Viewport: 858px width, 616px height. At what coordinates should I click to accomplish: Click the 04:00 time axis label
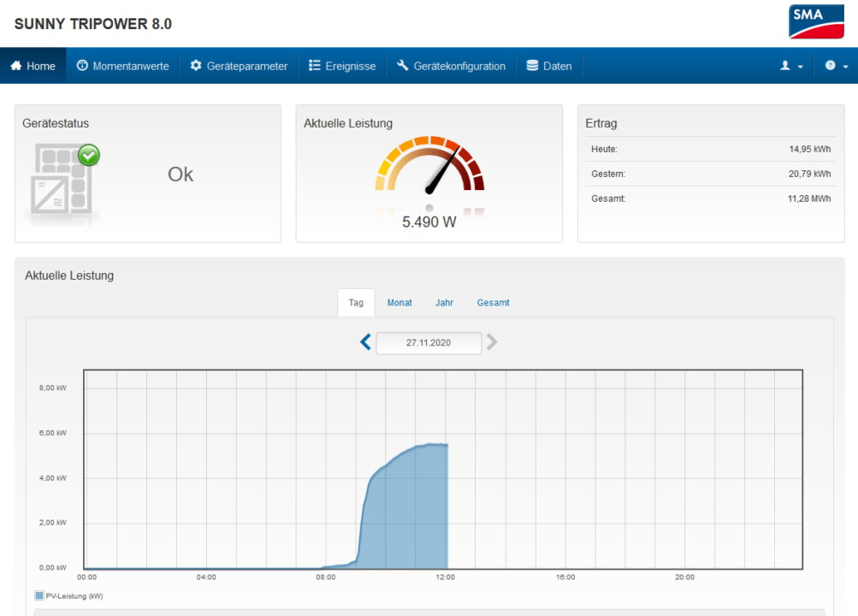pyautogui.click(x=206, y=577)
